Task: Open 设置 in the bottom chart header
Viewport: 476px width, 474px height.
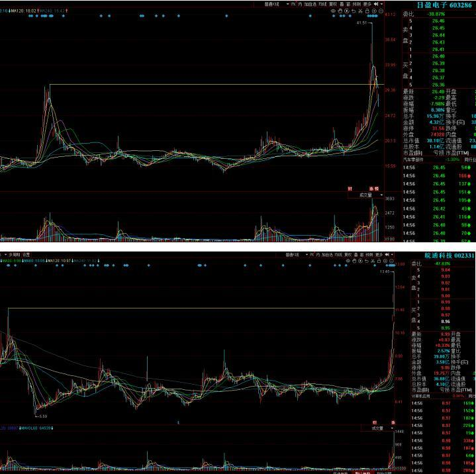Action: (x=26, y=254)
